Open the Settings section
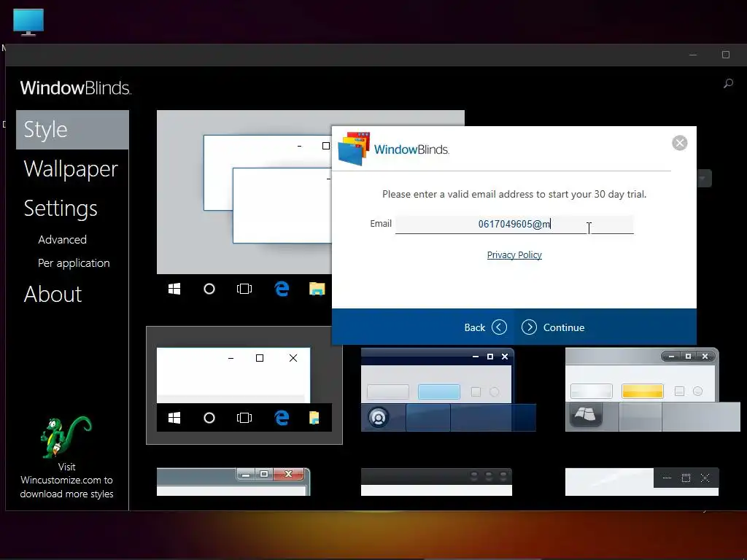The height and width of the screenshot is (560, 747). [61, 209]
